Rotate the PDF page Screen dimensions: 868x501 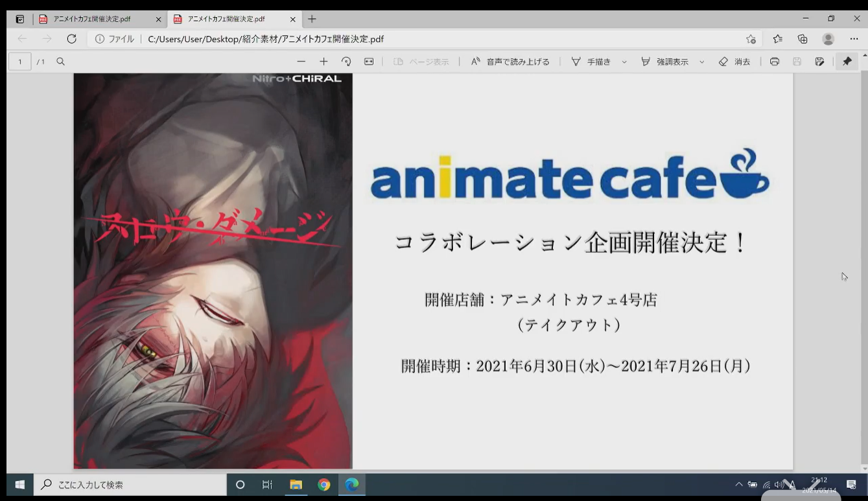click(346, 62)
